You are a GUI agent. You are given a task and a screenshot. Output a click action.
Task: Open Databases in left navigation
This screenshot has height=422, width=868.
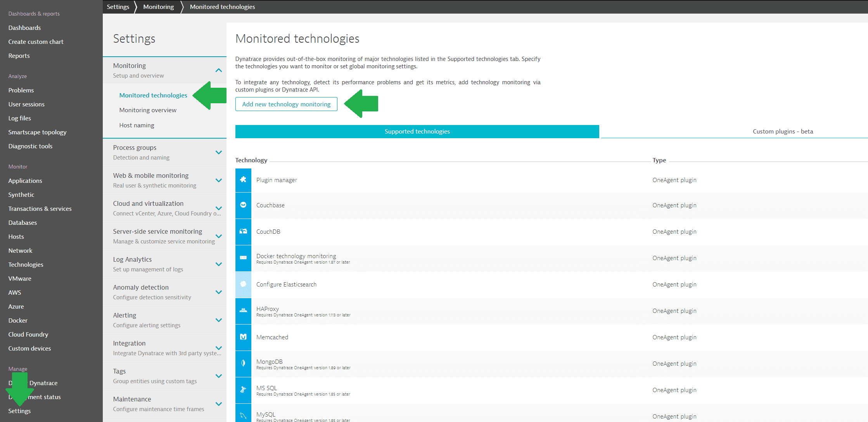pyautogui.click(x=22, y=222)
